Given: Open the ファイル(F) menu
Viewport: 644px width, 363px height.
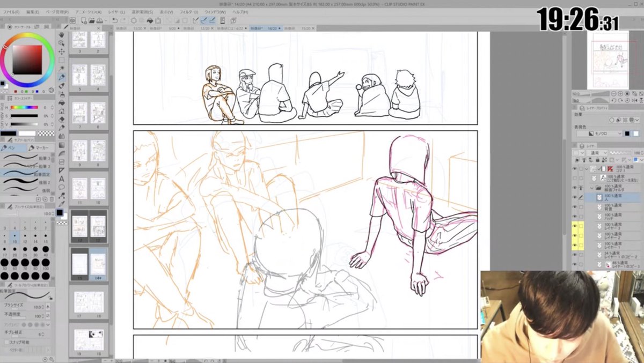Looking at the screenshot, I should (11, 12).
